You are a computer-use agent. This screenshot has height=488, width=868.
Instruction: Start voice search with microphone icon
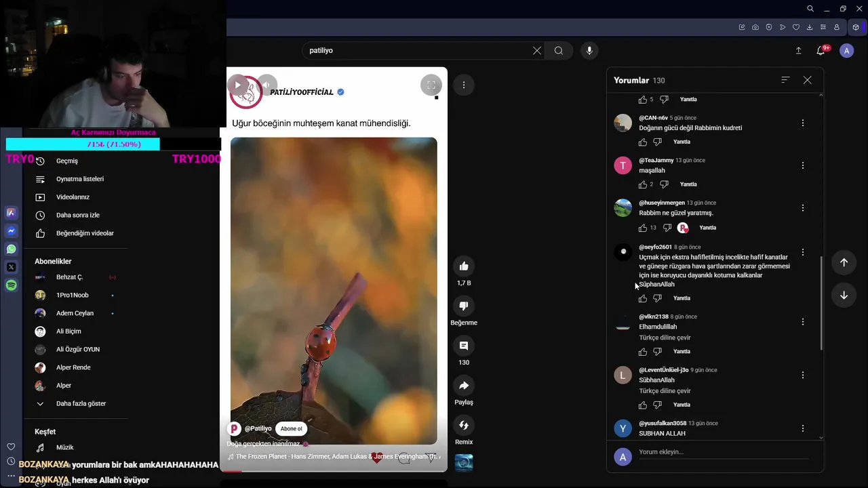click(x=589, y=50)
